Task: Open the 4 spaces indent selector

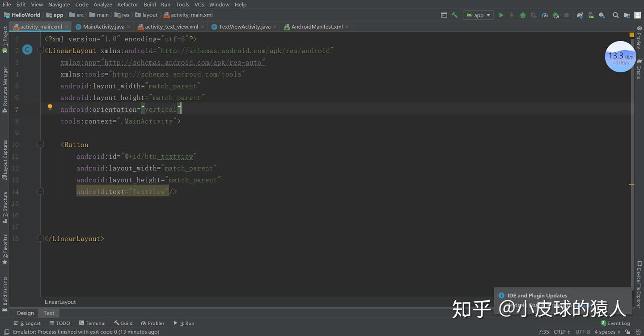Action: 607,332
